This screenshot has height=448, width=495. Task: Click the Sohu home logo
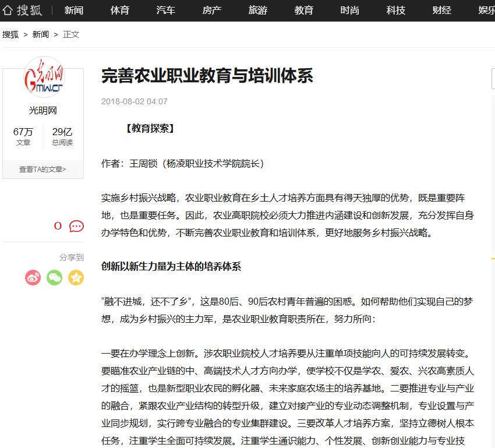click(22, 10)
